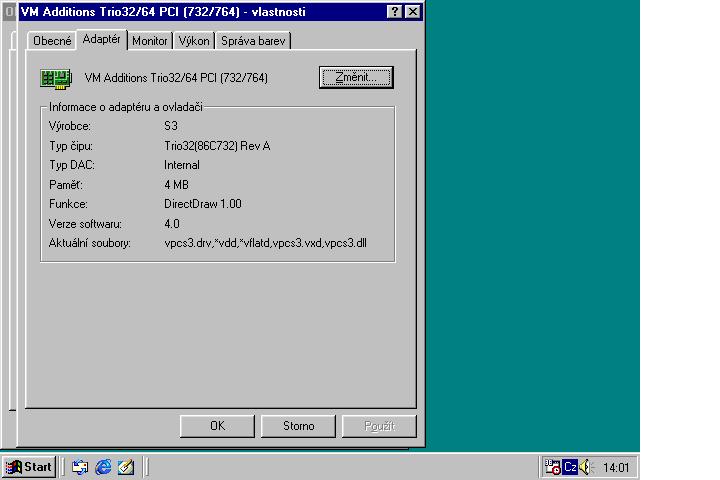
Task: Click the Aktuální soubory label
Action: [90, 243]
